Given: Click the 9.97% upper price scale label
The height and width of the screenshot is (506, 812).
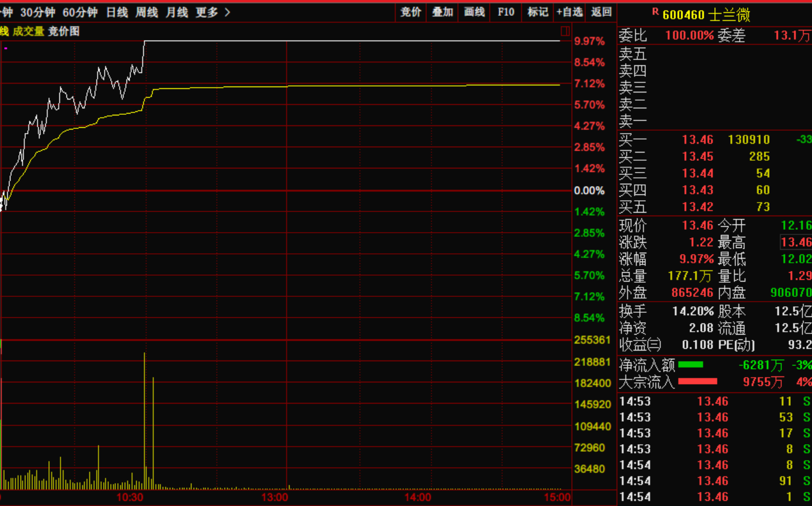Looking at the screenshot, I should [589, 41].
